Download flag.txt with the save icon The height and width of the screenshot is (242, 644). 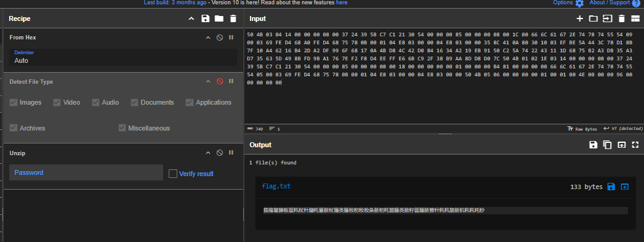[x=611, y=187]
